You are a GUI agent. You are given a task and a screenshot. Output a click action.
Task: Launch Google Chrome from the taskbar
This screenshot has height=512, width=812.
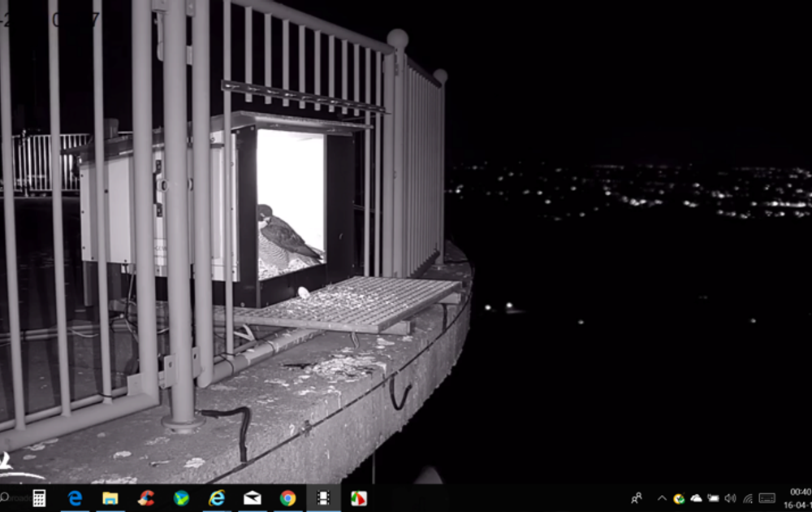pos(288,498)
